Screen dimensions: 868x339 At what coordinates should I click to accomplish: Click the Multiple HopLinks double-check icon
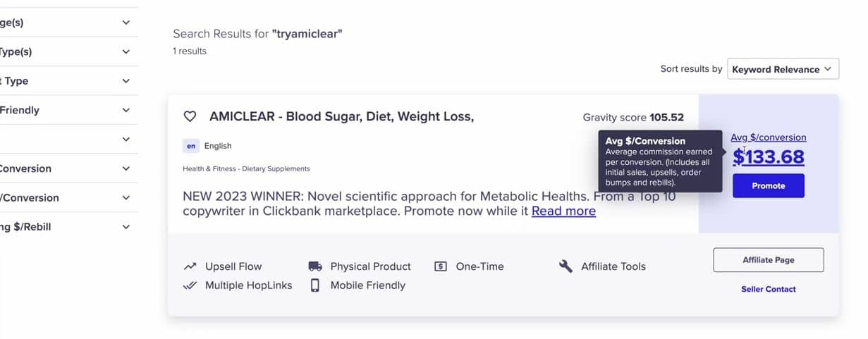pyautogui.click(x=190, y=285)
